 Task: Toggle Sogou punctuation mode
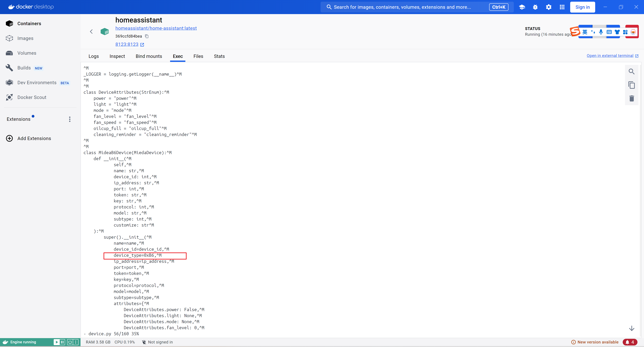[593, 32]
